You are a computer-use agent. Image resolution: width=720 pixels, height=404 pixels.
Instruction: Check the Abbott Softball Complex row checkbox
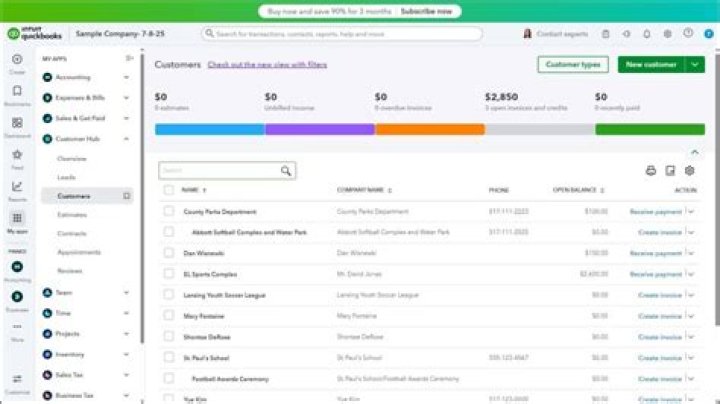pyautogui.click(x=169, y=232)
